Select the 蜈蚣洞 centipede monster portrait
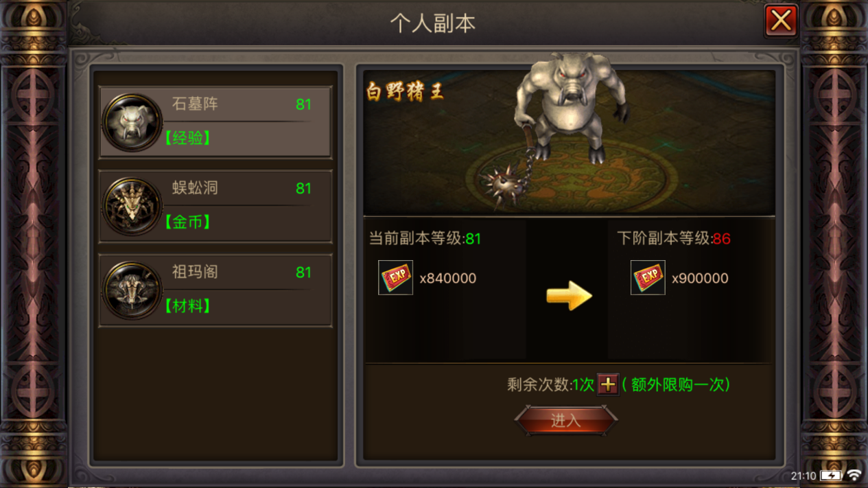 coord(132,206)
